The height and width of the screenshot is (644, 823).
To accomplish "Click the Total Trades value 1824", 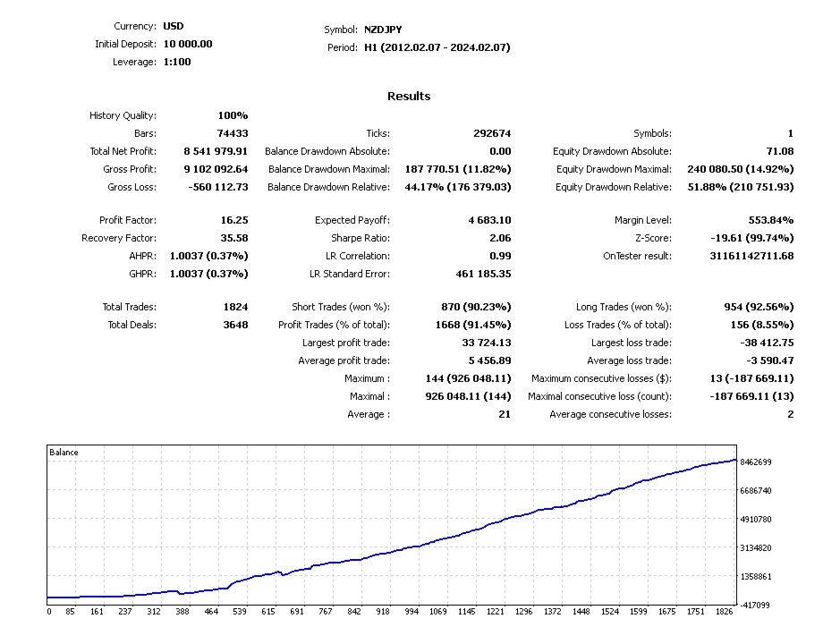I will tap(235, 307).
